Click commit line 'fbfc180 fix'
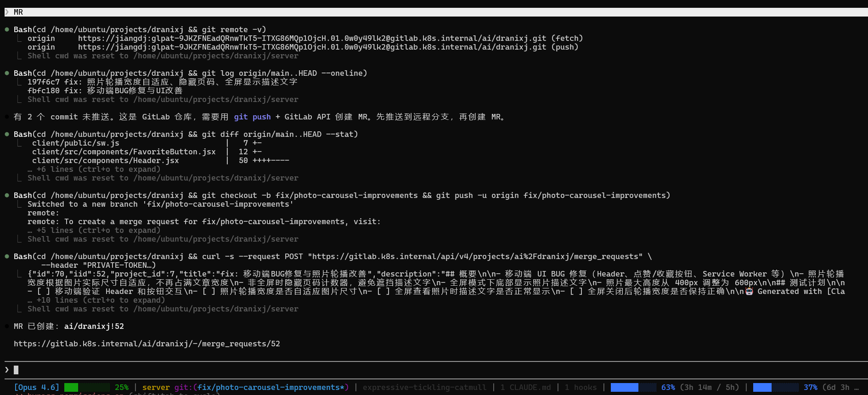 [x=105, y=90]
